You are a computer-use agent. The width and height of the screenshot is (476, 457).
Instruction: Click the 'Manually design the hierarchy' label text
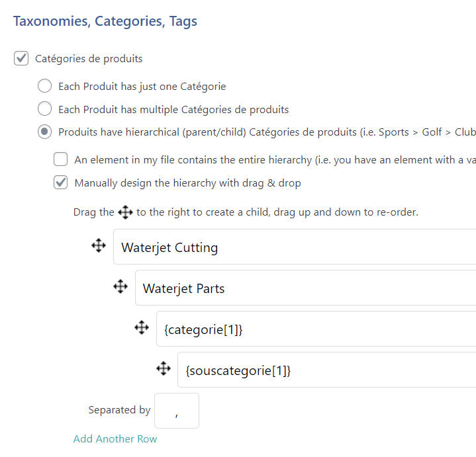[187, 183]
